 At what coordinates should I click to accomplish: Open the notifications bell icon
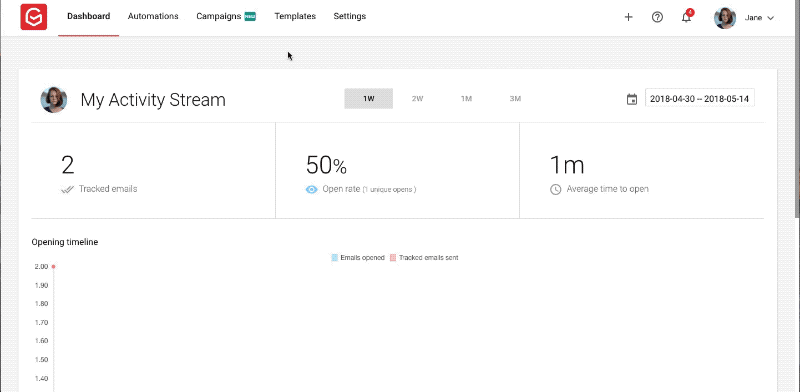pos(686,17)
